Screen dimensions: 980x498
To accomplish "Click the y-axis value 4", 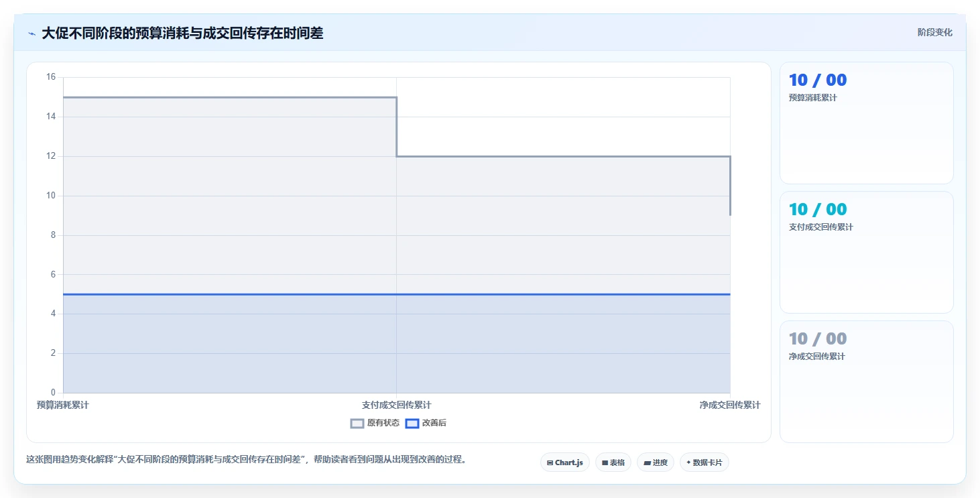I will pos(54,314).
